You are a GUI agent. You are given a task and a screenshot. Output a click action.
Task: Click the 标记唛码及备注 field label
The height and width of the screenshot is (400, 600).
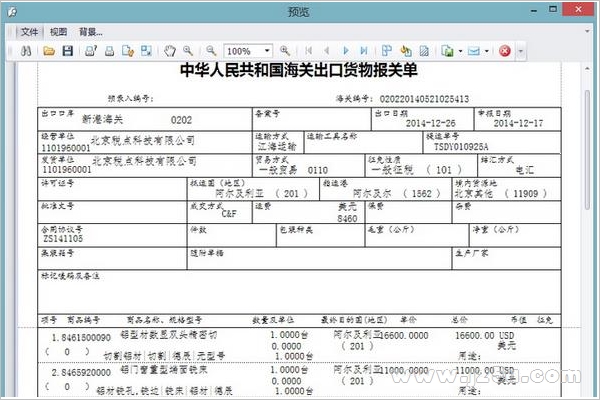point(70,276)
